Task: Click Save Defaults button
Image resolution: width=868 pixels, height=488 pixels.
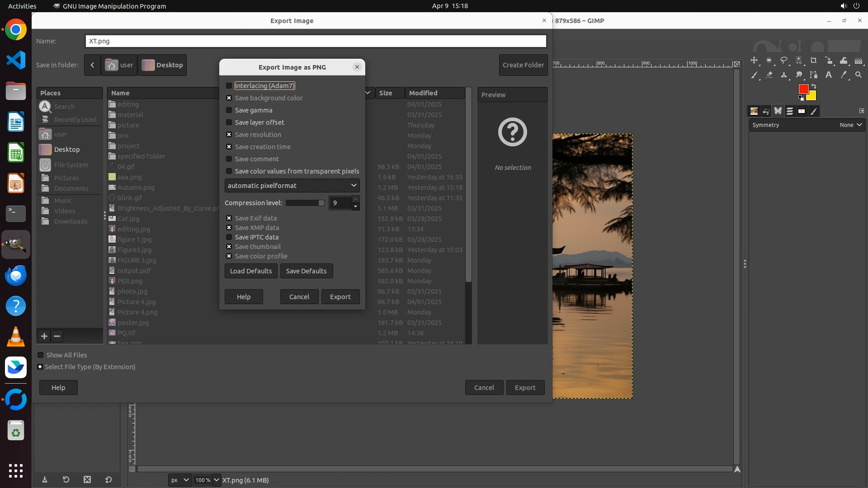Action: coord(306,271)
